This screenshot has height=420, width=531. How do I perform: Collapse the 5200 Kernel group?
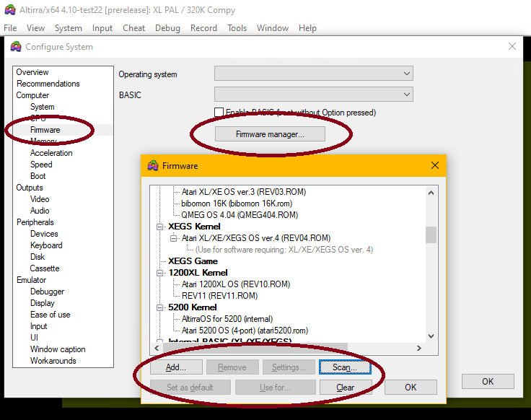point(160,307)
